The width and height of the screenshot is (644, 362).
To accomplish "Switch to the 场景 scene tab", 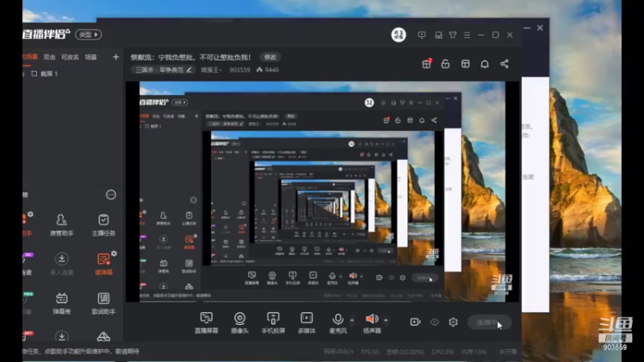I will coord(91,57).
